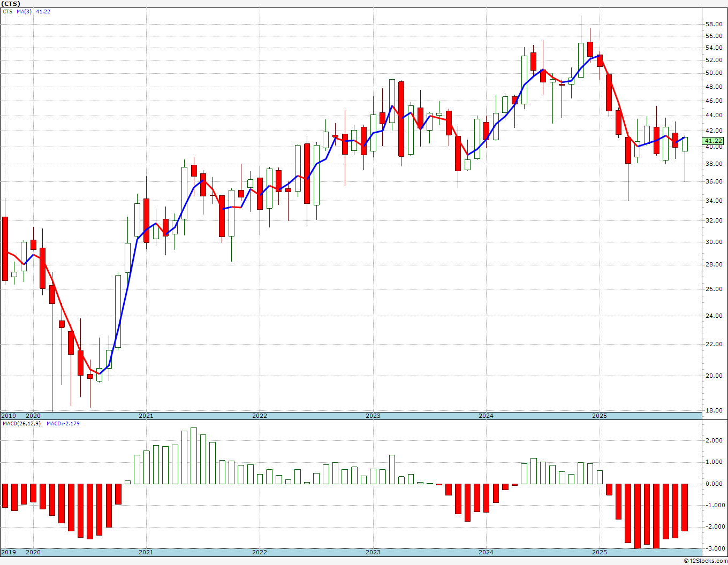
Task: Pick the 18.00 price axis label
Action: point(715,411)
